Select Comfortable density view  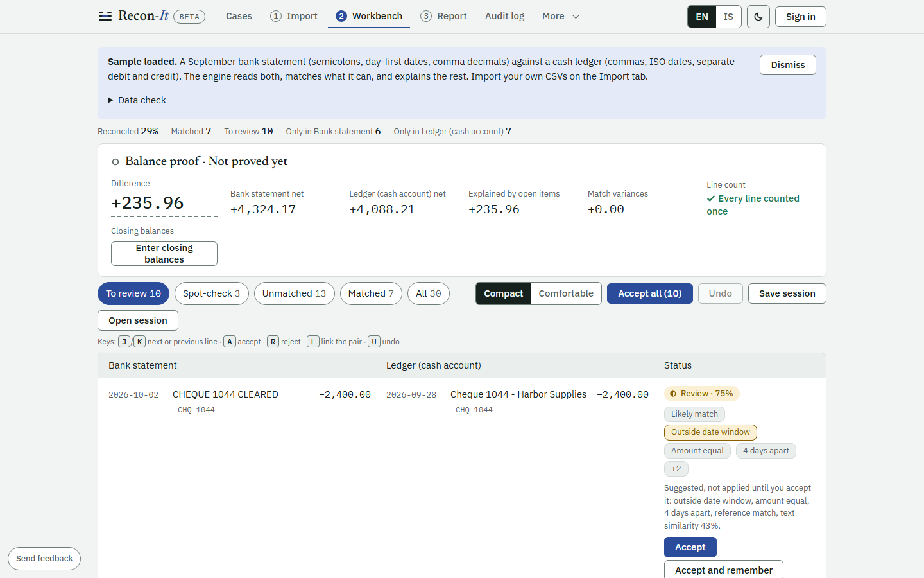pyautogui.click(x=566, y=293)
